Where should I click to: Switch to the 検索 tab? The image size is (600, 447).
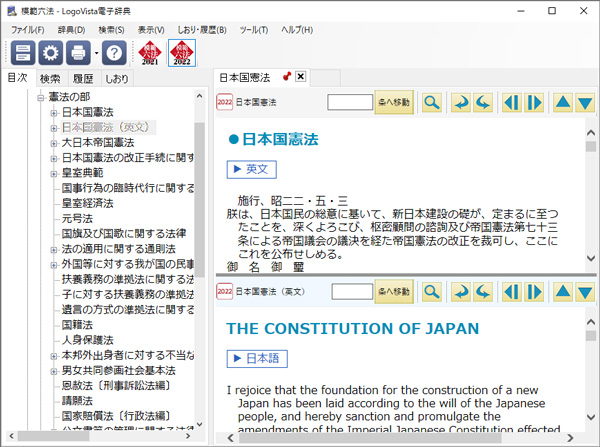[50, 79]
